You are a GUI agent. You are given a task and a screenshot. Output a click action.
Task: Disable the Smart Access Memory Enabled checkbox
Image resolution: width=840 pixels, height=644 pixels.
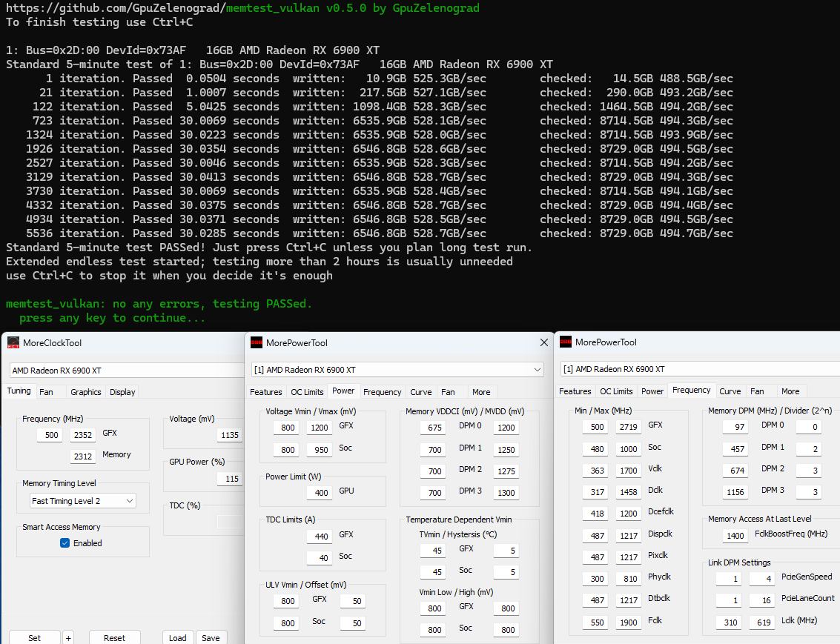[x=65, y=542]
